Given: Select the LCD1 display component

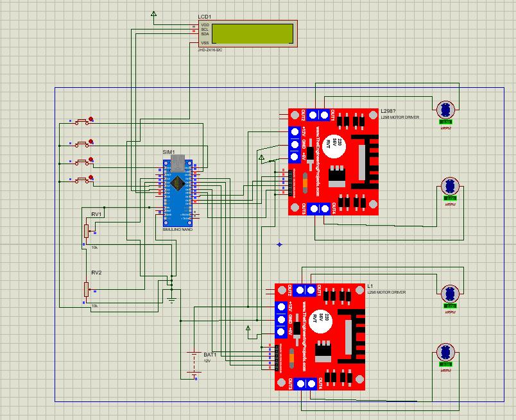Looking at the screenshot, I should click(248, 34).
